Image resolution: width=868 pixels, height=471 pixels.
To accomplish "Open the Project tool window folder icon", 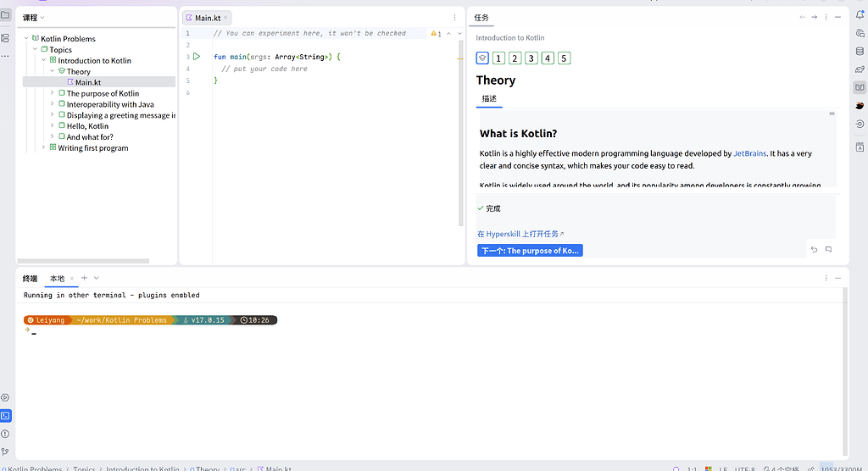I will tap(5, 15).
